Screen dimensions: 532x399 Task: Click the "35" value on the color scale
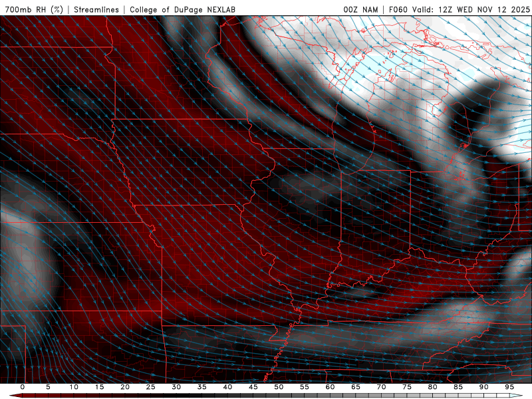coord(202,387)
